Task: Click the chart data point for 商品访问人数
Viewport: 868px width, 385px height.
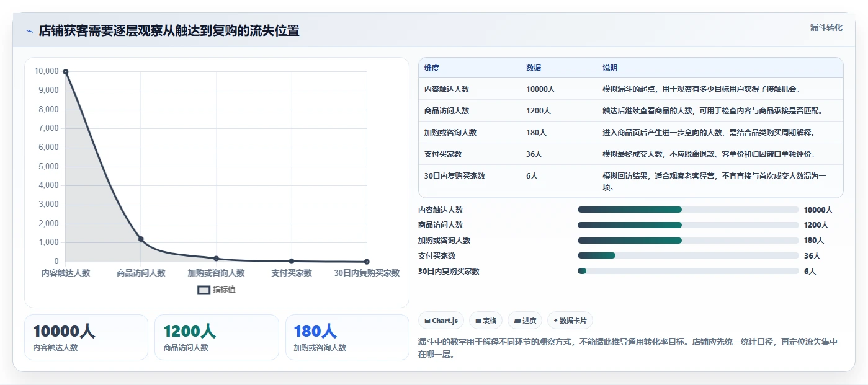Action: (141, 239)
